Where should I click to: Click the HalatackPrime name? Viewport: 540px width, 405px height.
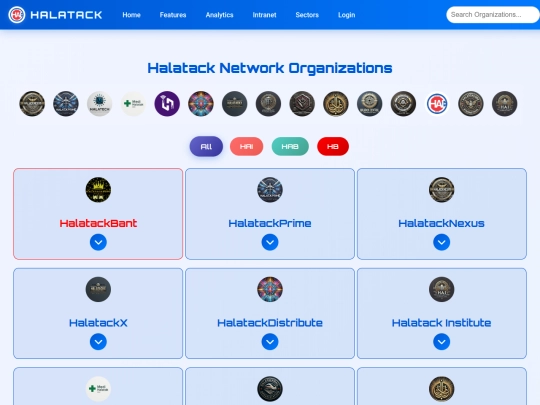point(270,223)
